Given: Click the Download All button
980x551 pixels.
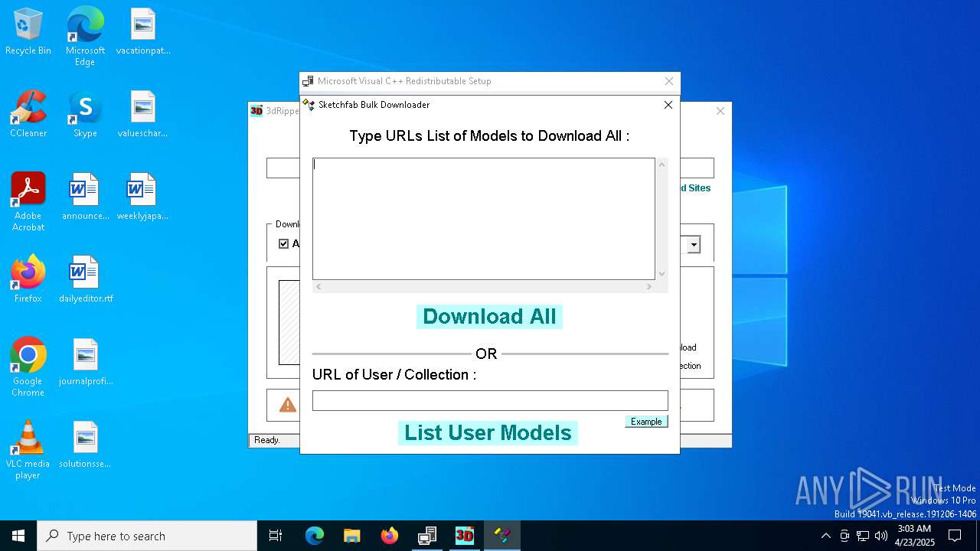Looking at the screenshot, I should click(x=489, y=317).
